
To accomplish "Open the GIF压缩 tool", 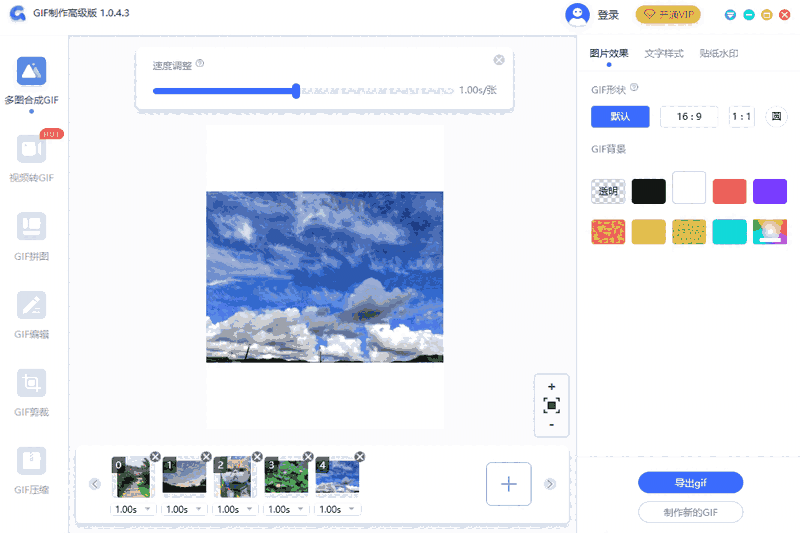I will [x=31, y=470].
